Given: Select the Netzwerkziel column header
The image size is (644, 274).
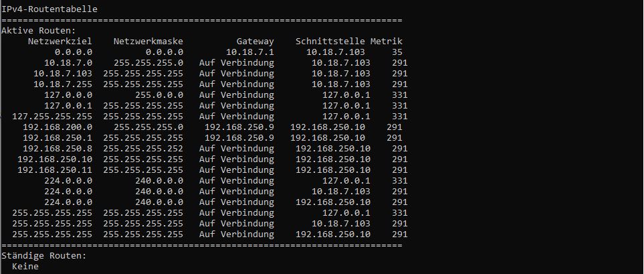Looking at the screenshot, I should coord(60,42).
